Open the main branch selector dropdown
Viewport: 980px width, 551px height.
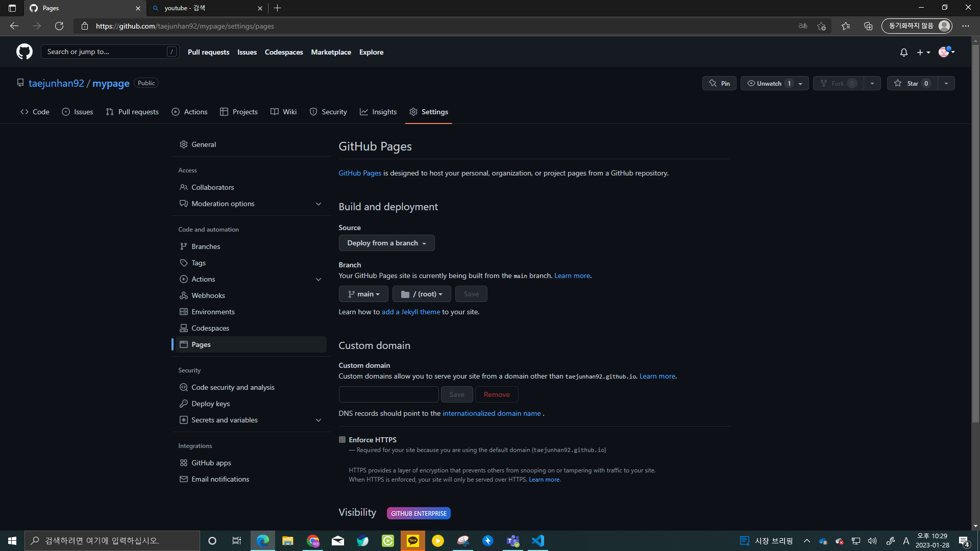pos(363,294)
